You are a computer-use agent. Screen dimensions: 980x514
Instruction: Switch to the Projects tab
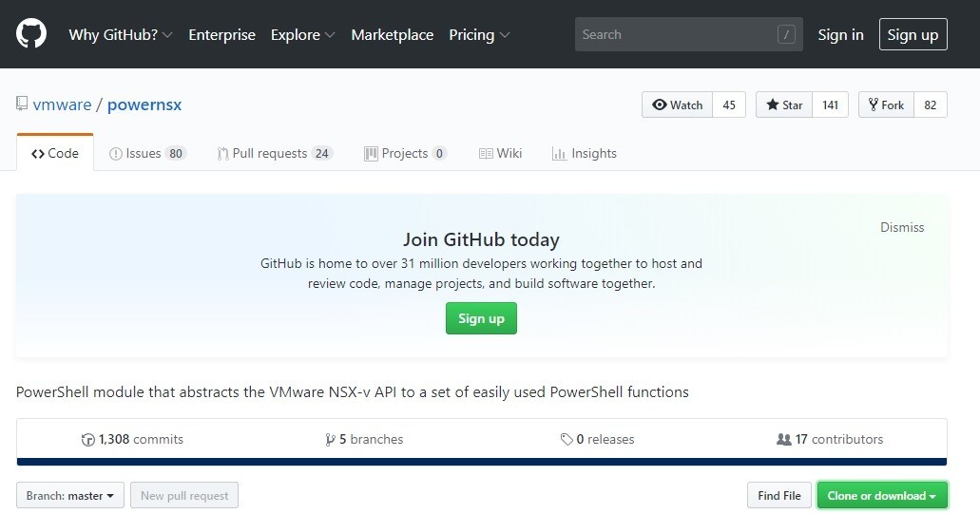point(406,153)
